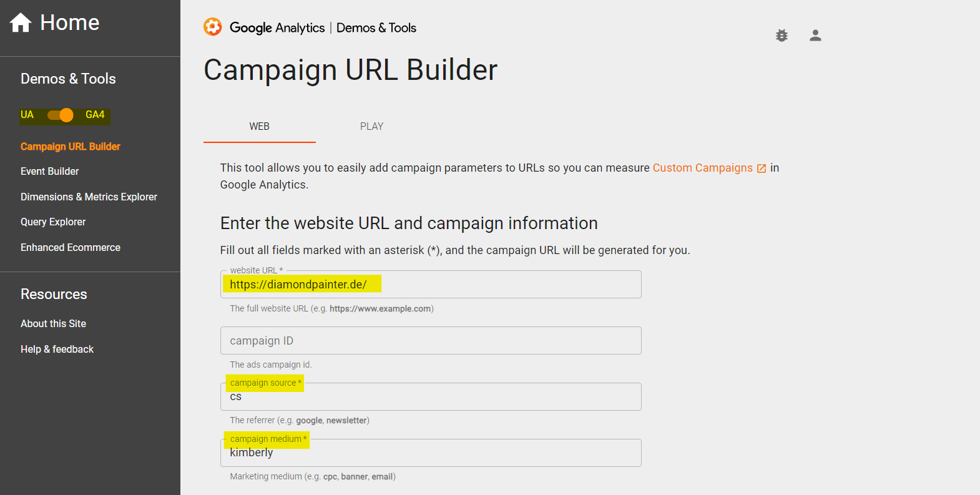Open Query Explorer page

[x=53, y=222]
